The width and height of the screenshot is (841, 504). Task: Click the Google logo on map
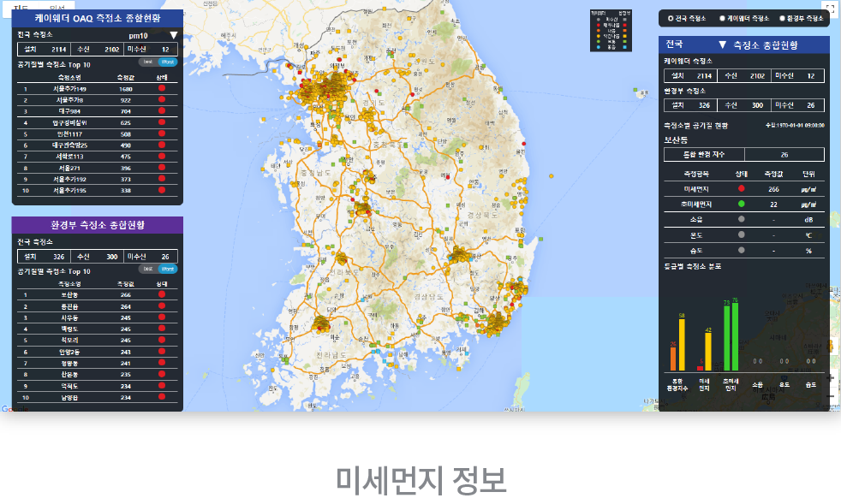tap(10, 408)
